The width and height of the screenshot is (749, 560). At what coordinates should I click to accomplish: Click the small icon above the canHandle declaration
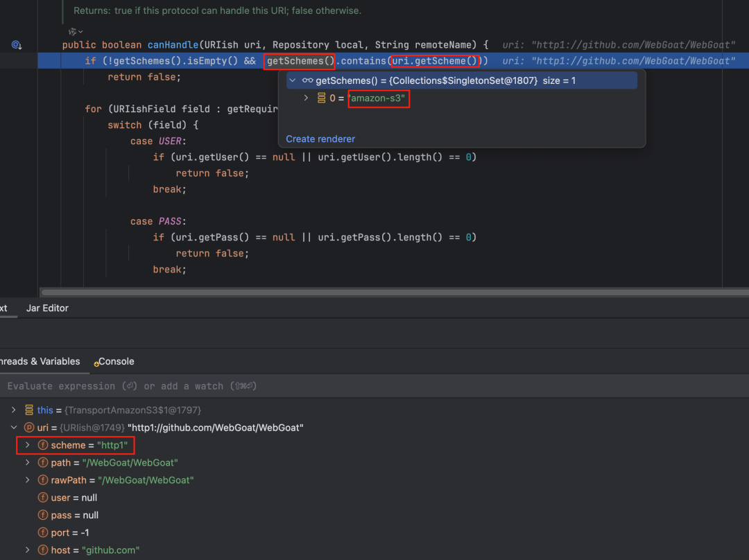click(72, 31)
